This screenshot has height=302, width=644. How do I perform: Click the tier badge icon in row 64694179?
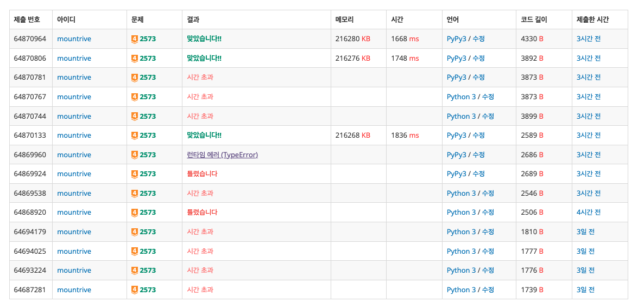(135, 232)
